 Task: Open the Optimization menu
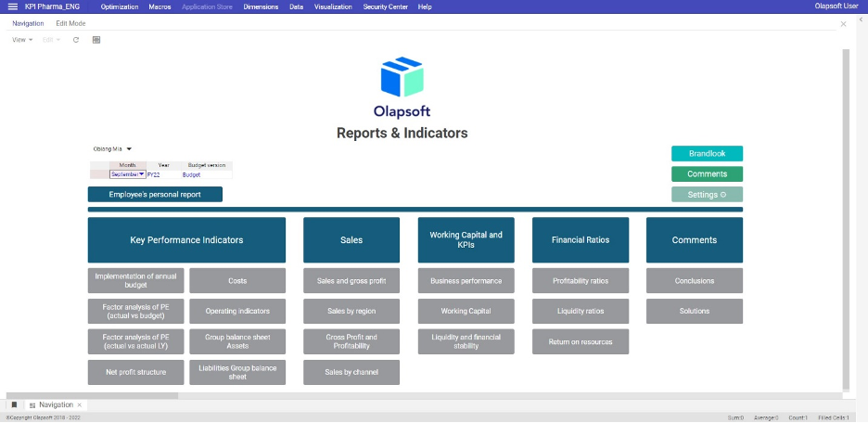point(120,6)
